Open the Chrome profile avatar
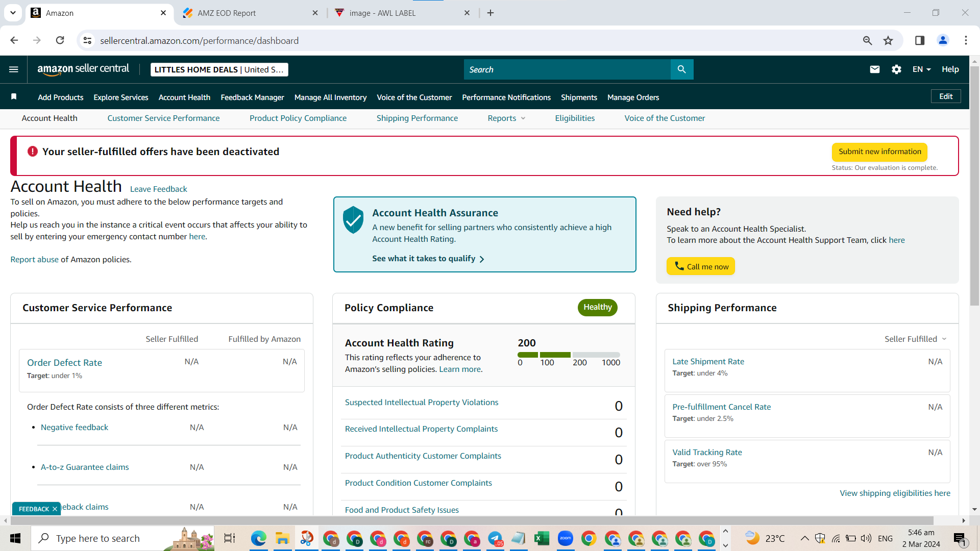 click(943, 40)
